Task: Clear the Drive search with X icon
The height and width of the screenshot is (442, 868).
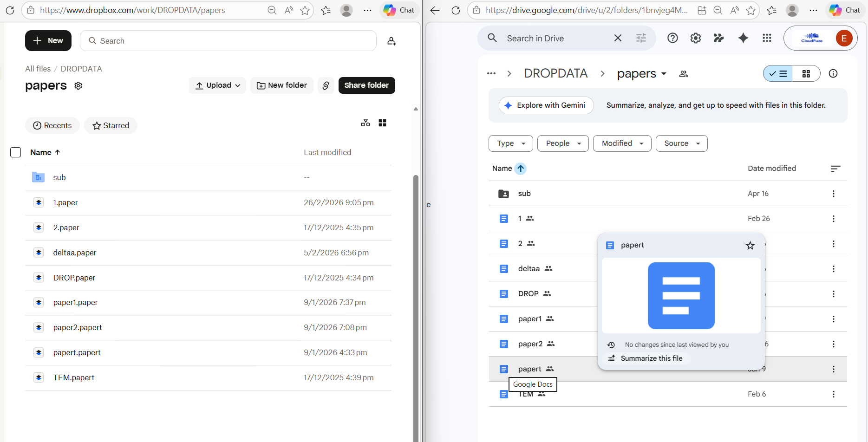Action: pyautogui.click(x=618, y=38)
